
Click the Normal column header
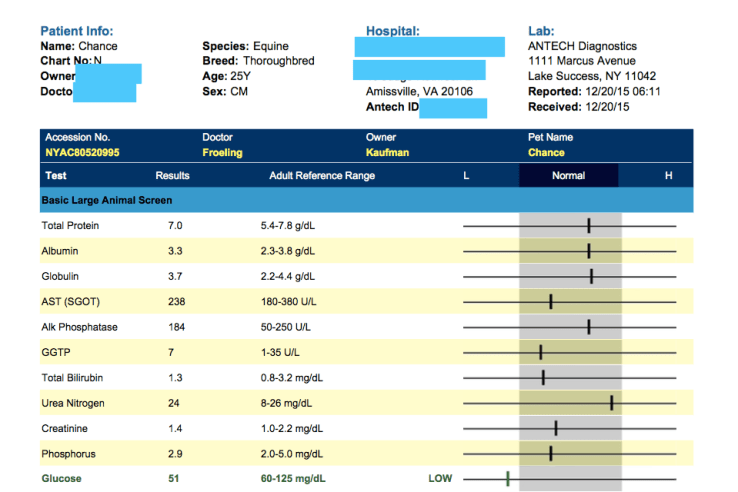coord(568,176)
